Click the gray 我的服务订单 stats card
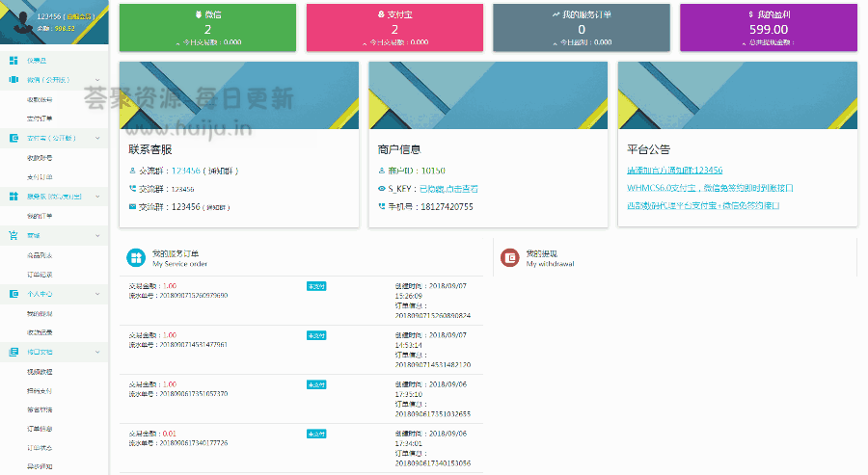 582,28
